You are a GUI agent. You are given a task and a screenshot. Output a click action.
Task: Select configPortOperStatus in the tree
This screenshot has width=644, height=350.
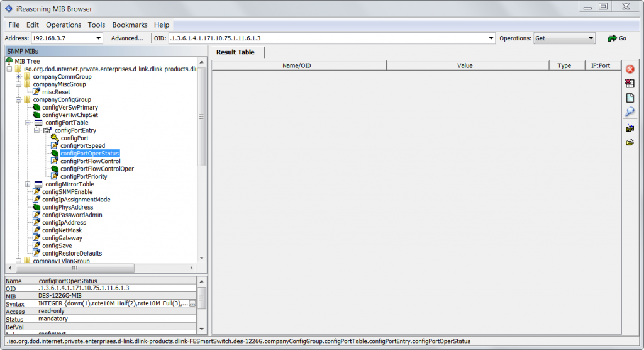point(89,154)
